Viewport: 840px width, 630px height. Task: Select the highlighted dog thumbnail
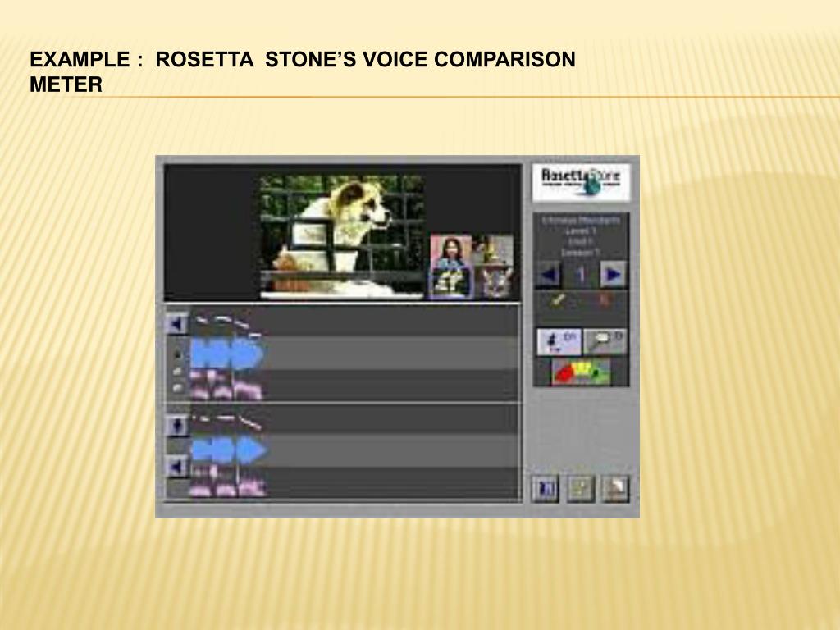451,282
